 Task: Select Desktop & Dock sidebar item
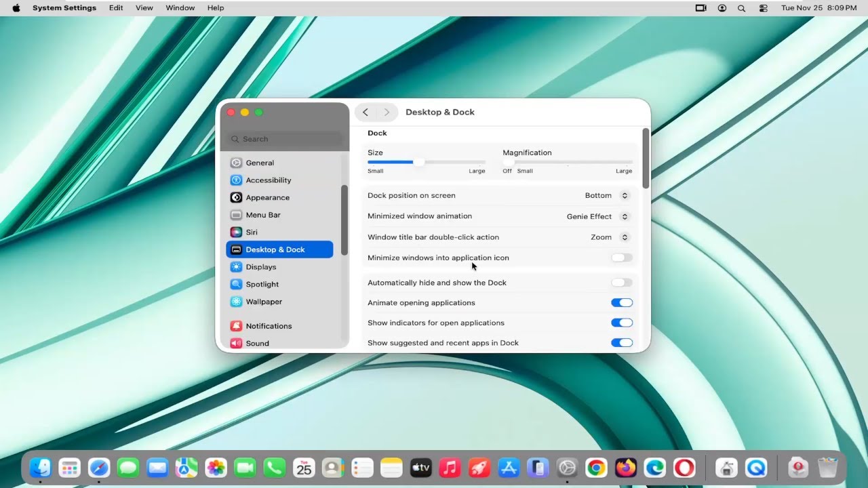pyautogui.click(x=279, y=249)
